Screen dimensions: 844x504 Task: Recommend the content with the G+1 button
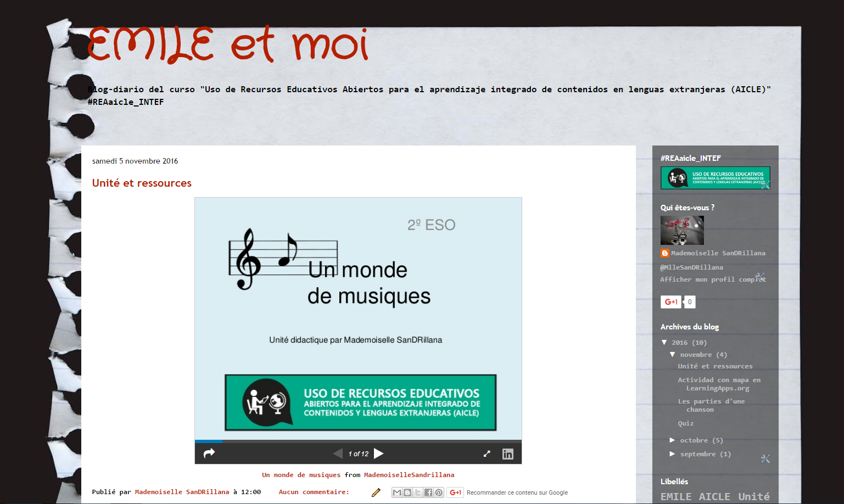pyautogui.click(x=455, y=492)
